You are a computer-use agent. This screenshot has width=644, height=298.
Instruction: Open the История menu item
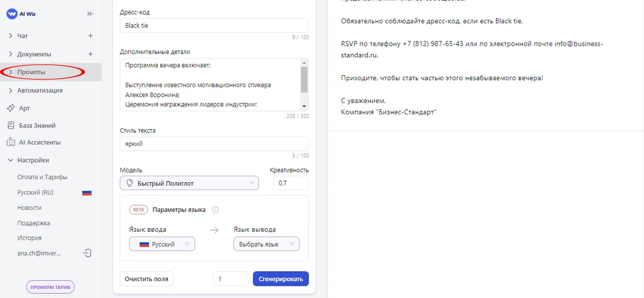tap(29, 238)
